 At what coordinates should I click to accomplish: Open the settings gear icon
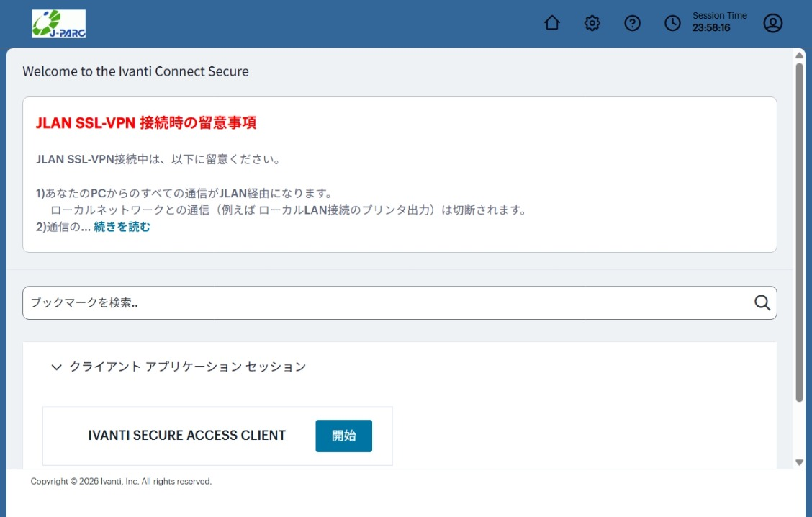[x=592, y=23]
